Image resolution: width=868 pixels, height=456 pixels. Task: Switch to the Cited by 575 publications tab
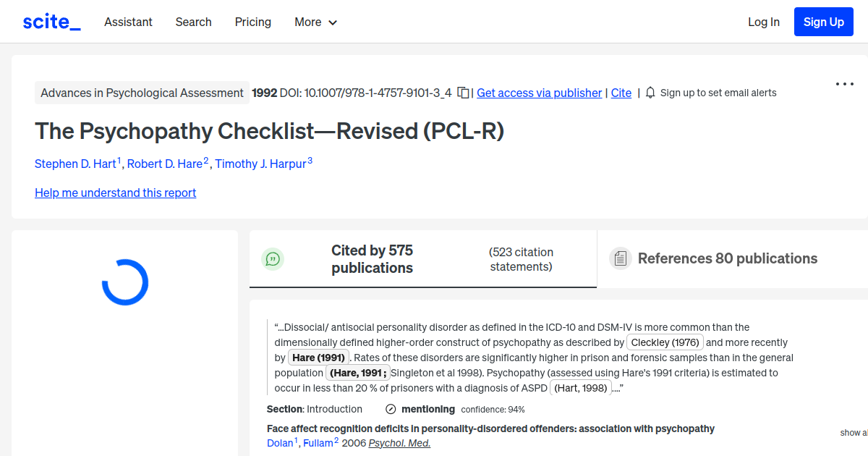(372, 258)
